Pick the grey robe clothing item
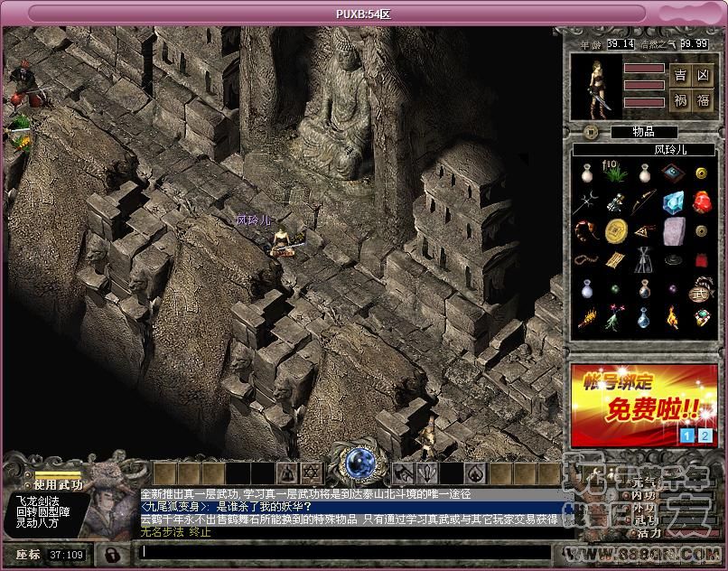 point(644,259)
